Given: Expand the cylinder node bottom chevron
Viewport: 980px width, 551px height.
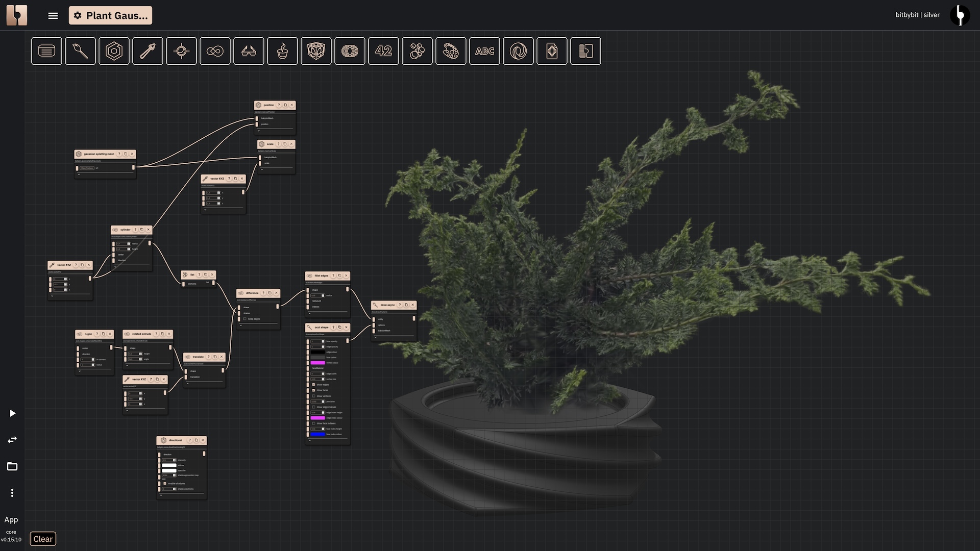Looking at the screenshot, I should 115,266.
